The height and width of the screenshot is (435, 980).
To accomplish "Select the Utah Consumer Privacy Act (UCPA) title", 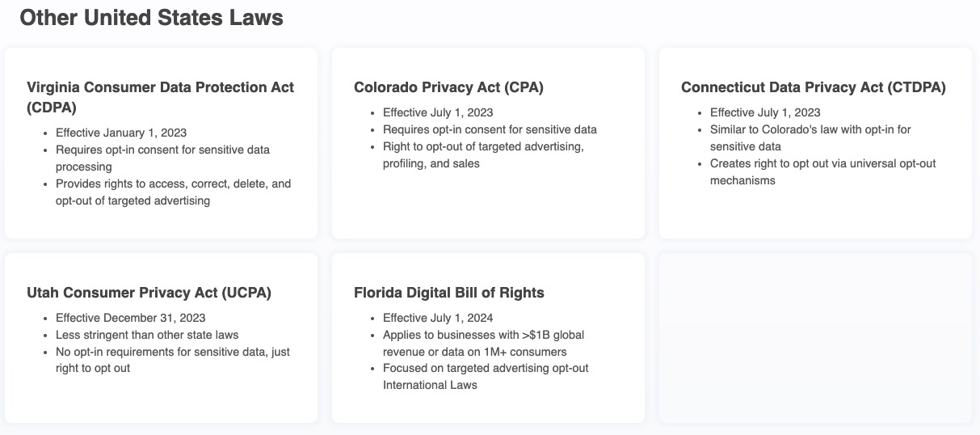I will tap(149, 293).
